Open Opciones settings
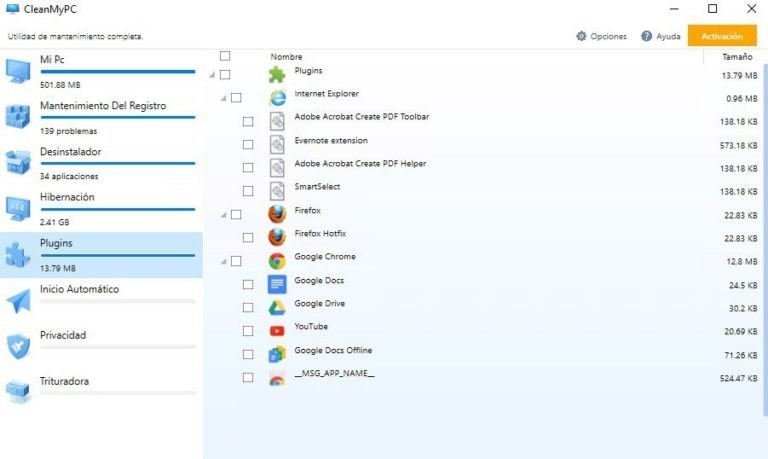Screen dimensions: 768x459 click(601, 36)
